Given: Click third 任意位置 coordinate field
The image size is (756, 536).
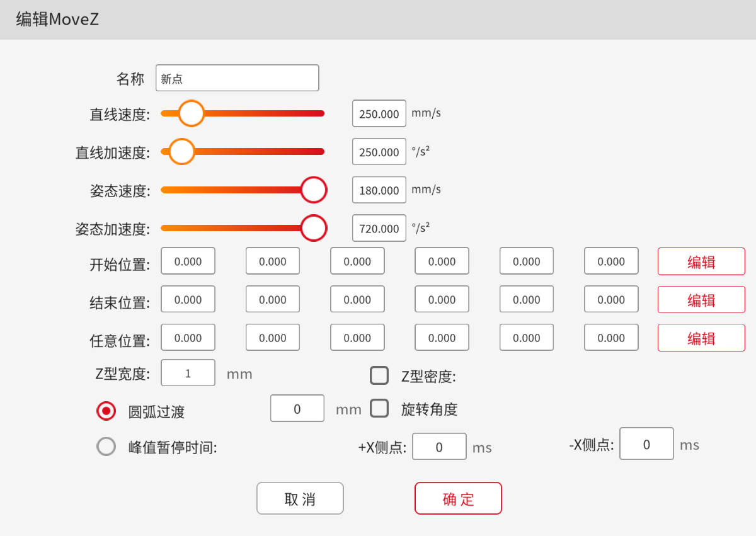Looking at the screenshot, I should coord(357,338).
